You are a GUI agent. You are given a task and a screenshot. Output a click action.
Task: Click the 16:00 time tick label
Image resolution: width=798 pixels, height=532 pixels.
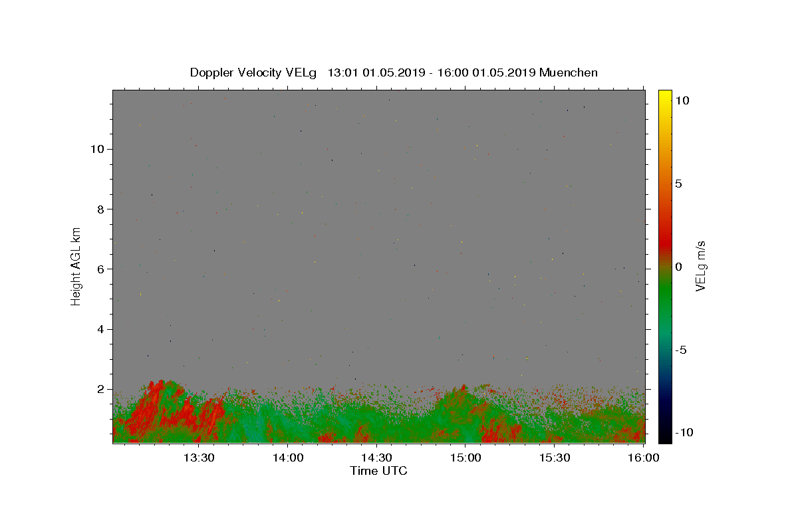pos(642,458)
